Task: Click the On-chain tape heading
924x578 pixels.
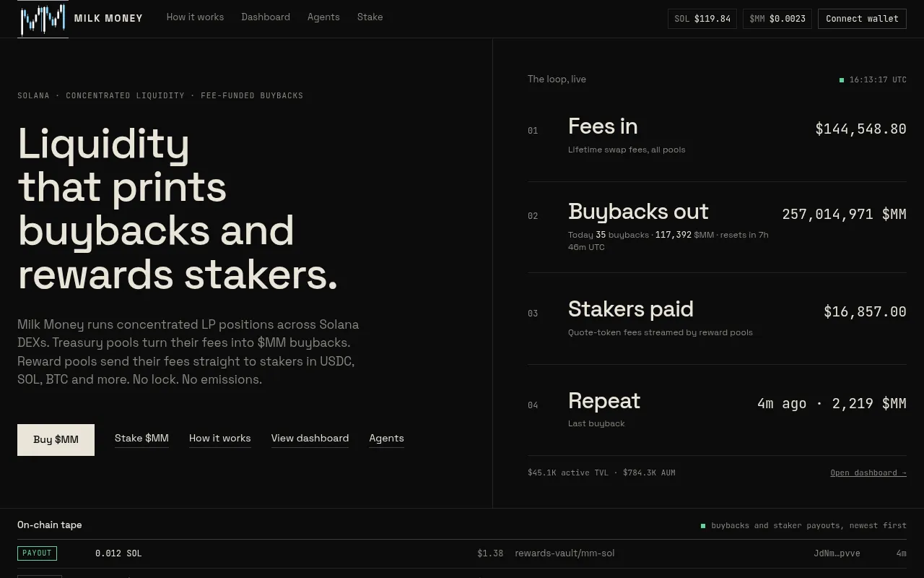Action: (x=50, y=525)
